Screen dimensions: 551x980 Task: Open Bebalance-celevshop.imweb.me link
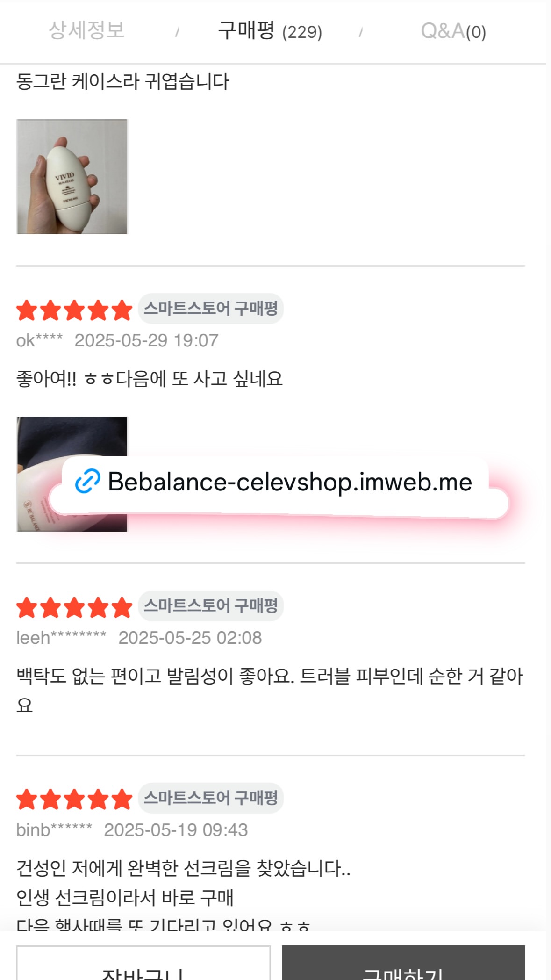(x=290, y=482)
